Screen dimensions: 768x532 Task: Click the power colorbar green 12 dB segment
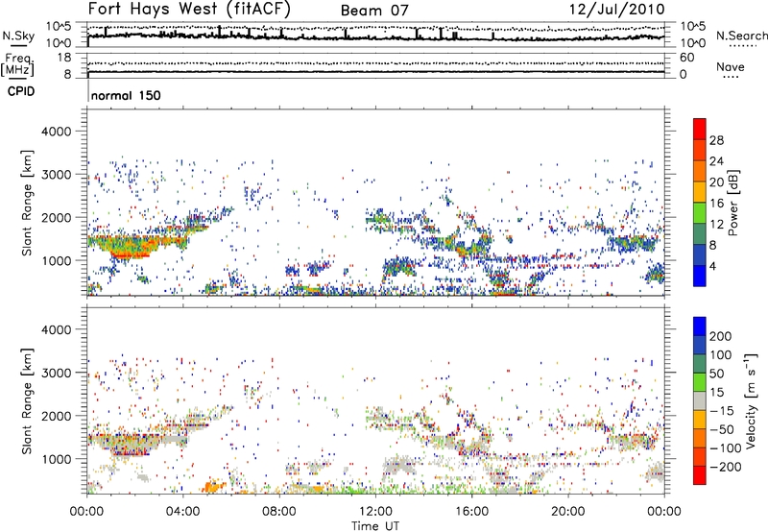(x=700, y=212)
